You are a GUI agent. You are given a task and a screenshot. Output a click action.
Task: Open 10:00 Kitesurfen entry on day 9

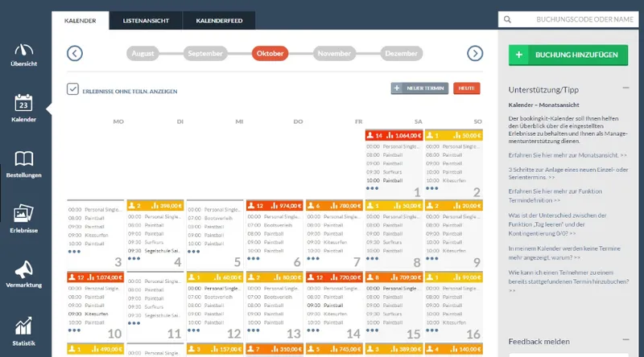pyautogui.click(x=446, y=251)
